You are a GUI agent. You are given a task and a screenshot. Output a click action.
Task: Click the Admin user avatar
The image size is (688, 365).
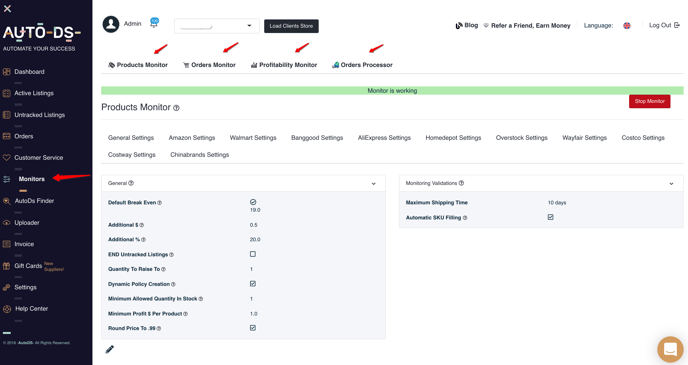(111, 24)
